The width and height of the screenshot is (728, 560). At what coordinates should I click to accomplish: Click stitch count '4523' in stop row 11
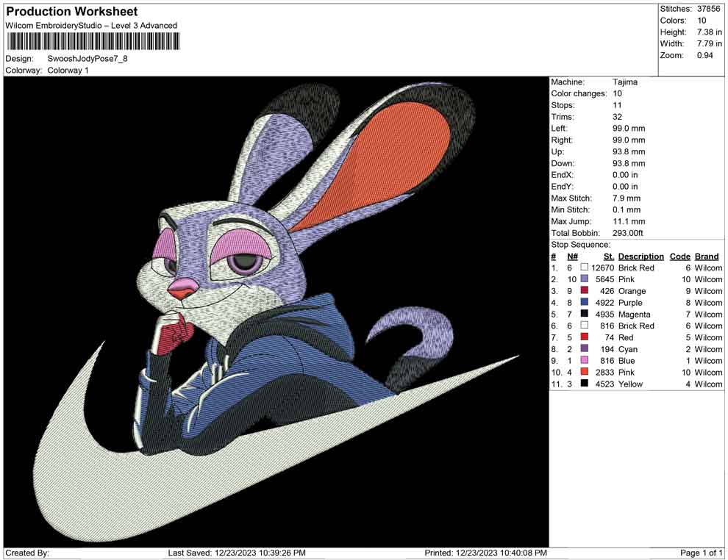coord(605,384)
